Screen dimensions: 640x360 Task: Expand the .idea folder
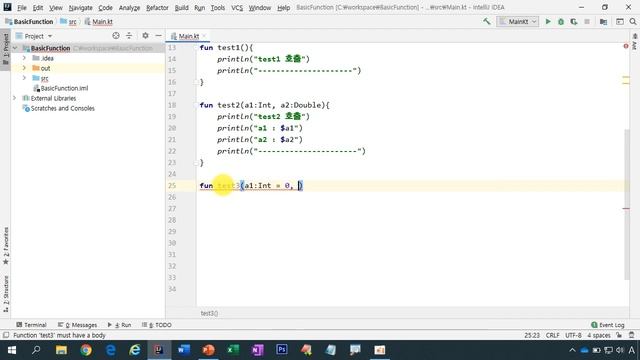(x=24, y=58)
